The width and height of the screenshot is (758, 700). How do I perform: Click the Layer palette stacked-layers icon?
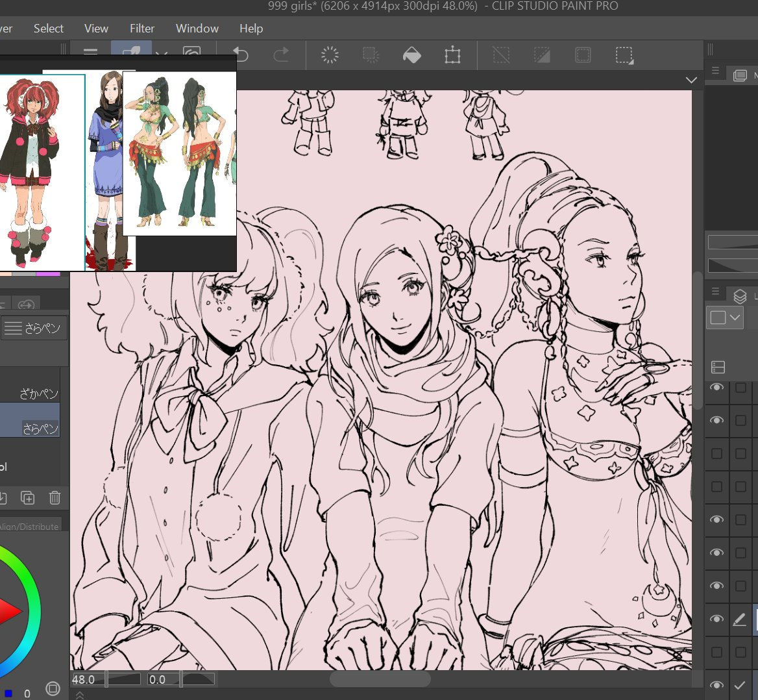[740, 296]
